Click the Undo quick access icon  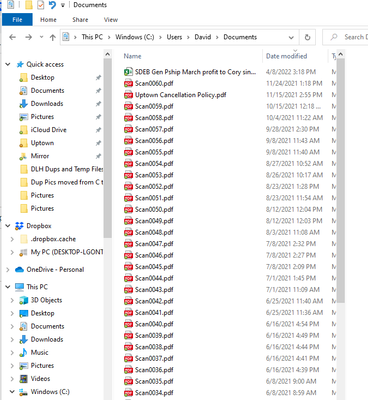pos(52,5)
